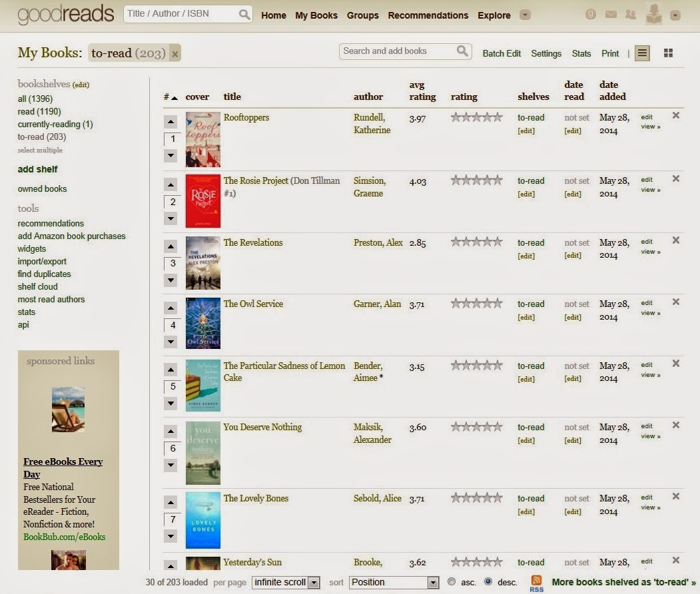Open The Rosie Project cover thumbnail
This screenshot has height=594, width=700.
point(202,201)
